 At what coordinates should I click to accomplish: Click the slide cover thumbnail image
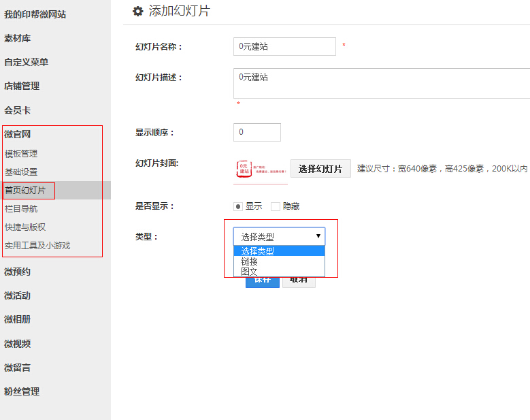(260, 169)
